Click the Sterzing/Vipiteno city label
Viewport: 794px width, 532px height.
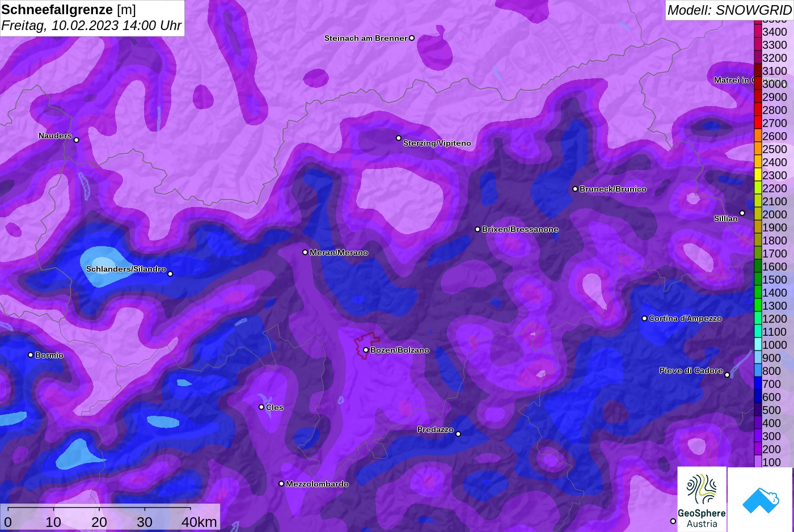click(437, 143)
